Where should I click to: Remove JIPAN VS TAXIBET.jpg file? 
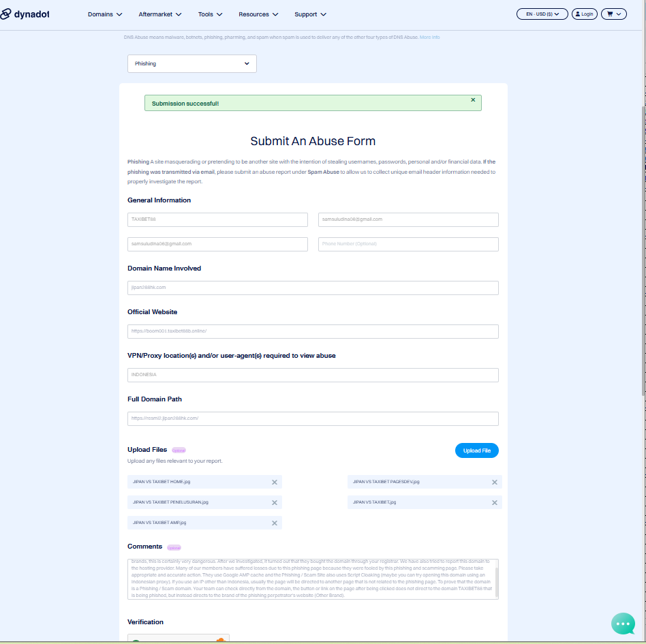tap(495, 503)
